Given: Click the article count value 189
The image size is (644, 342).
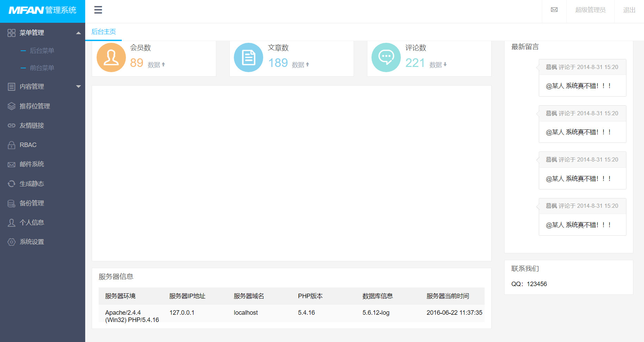Looking at the screenshot, I should click(278, 63).
